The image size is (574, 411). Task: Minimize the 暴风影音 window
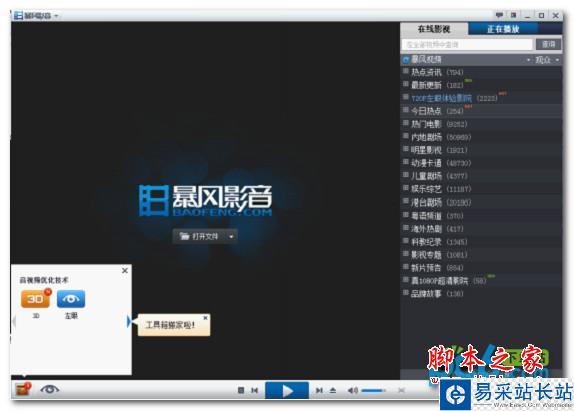(x=528, y=15)
